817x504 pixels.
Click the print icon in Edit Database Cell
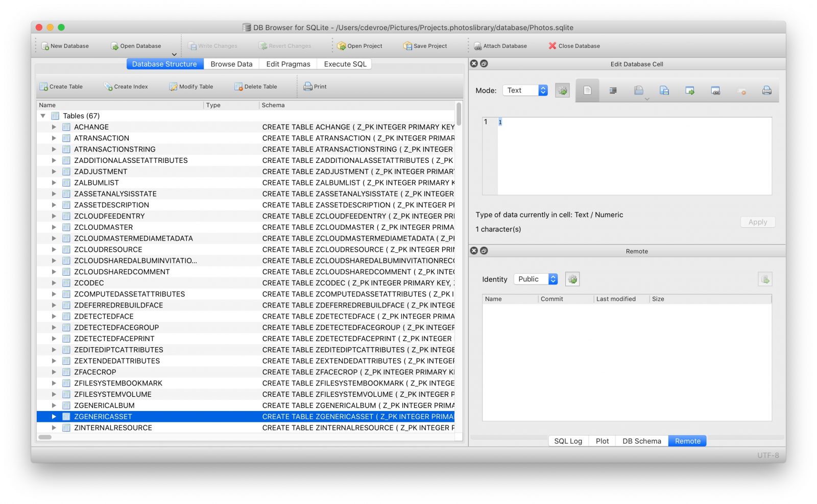[x=766, y=90]
